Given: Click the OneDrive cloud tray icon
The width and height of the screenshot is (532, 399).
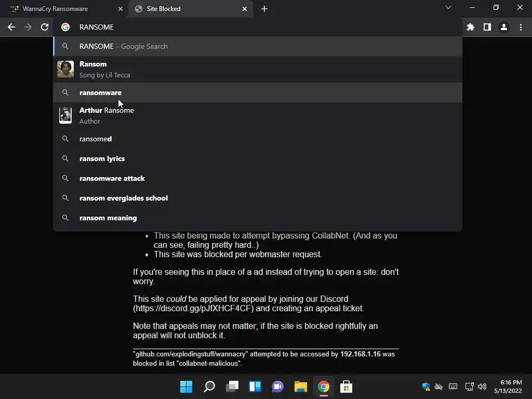Looking at the screenshot, I should click(438, 387).
